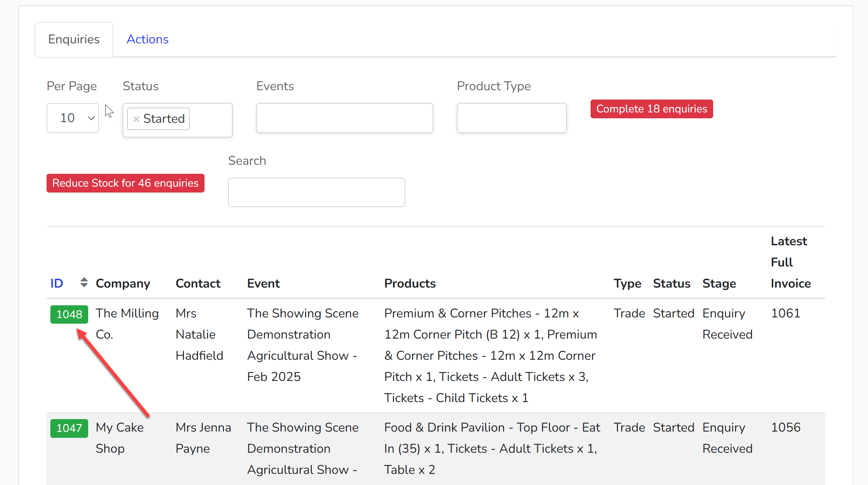Remove the Started status filter tag

pos(136,119)
